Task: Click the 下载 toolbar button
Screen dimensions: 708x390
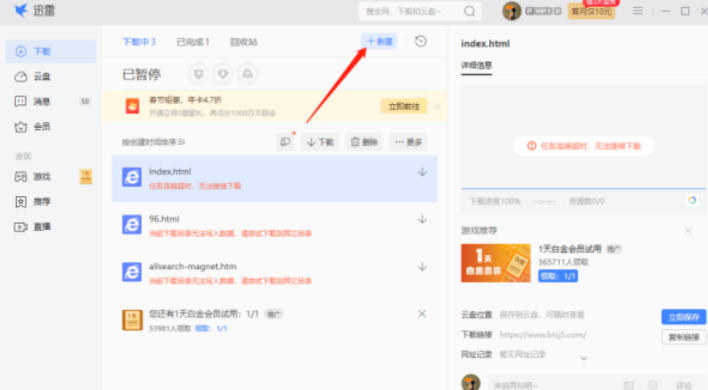Action: pyautogui.click(x=320, y=142)
